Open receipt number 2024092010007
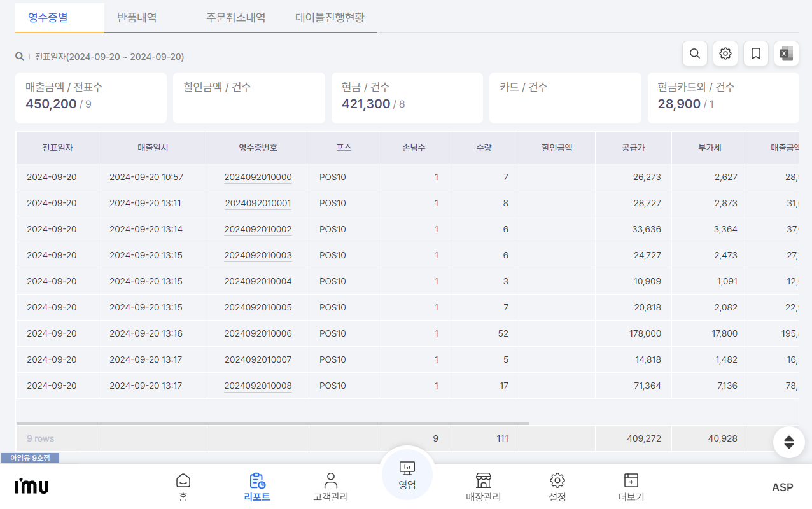The image size is (812, 509). click(258, 359)
